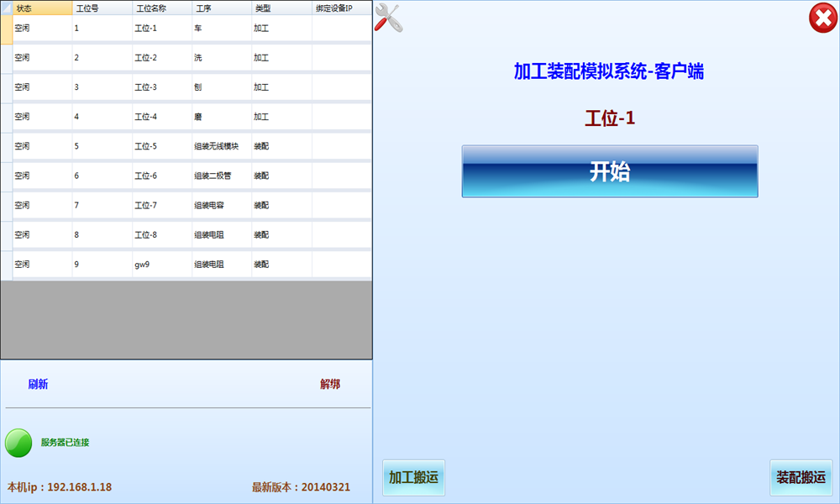Click the 刨 process cell
The height and width of the screenshot is (504, 840).
click(x=222, y=87)
